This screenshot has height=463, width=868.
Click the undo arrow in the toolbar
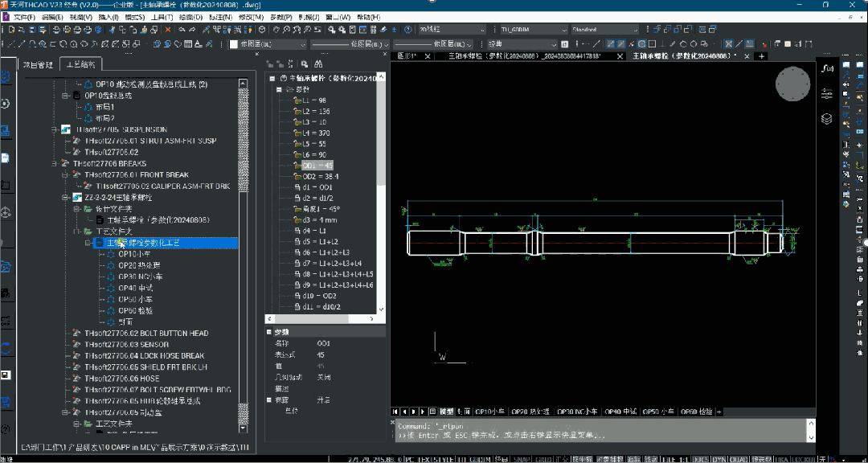pos(182,30)
